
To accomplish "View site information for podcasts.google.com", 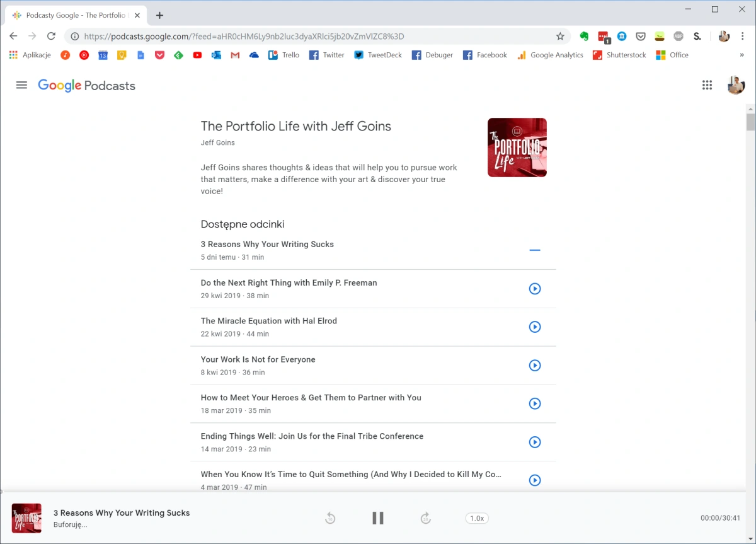I will (x=75, y=37).
